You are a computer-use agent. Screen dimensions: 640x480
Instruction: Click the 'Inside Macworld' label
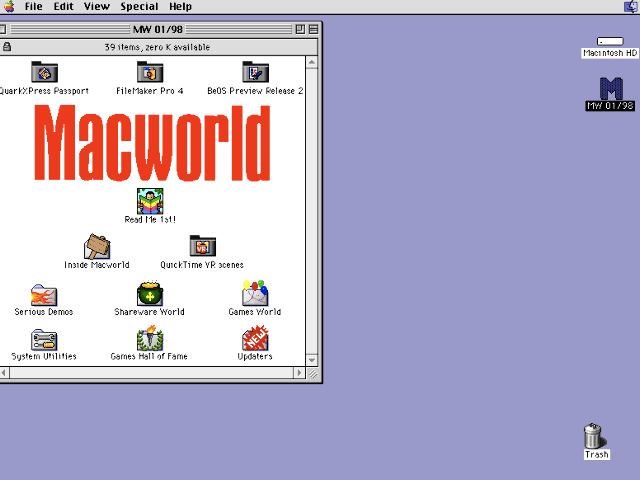tap(97, 265)
